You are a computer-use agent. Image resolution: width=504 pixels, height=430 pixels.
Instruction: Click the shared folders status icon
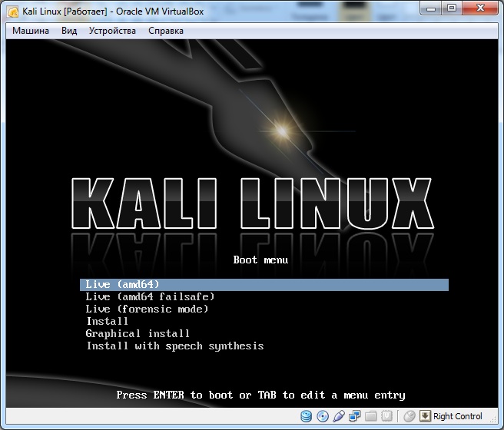tap(370, 416)
